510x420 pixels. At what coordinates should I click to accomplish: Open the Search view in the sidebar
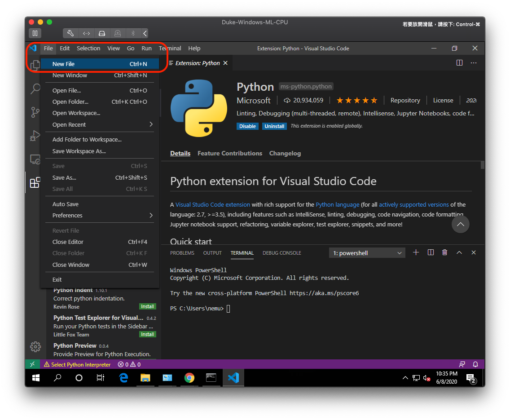(x=35, y=89)
